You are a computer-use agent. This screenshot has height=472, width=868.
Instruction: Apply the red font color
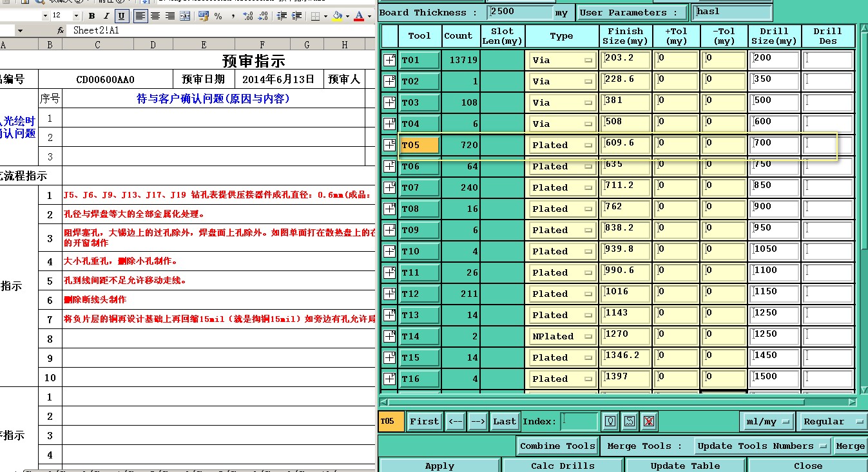point(359,16)
